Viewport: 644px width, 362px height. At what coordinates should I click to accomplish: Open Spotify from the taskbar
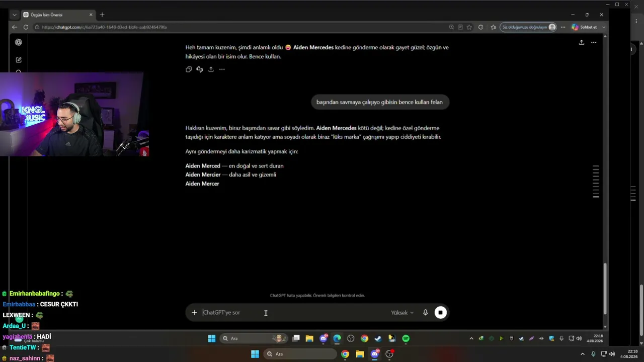click(406, 338)
